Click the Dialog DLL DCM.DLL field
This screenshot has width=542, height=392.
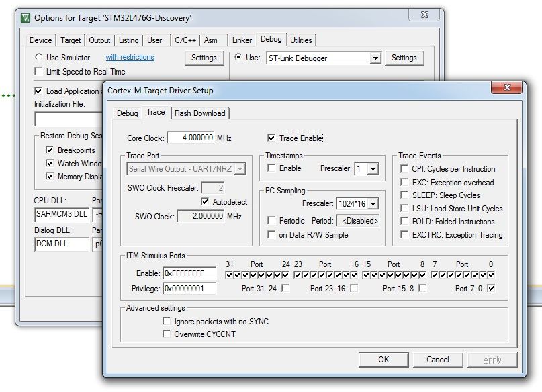(x=62, y=244)
